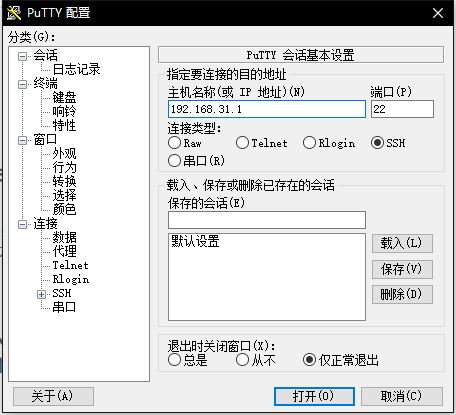The image size is (456, 415).
Task: Collapse the 连接 tree node
Action: tap(22, 224)
